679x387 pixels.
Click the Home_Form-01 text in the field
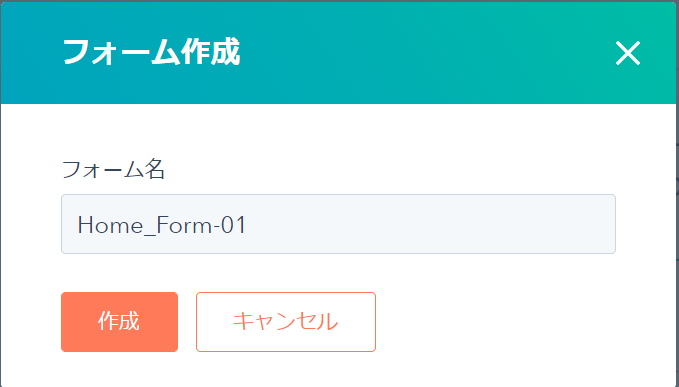[x=162, y=225]
